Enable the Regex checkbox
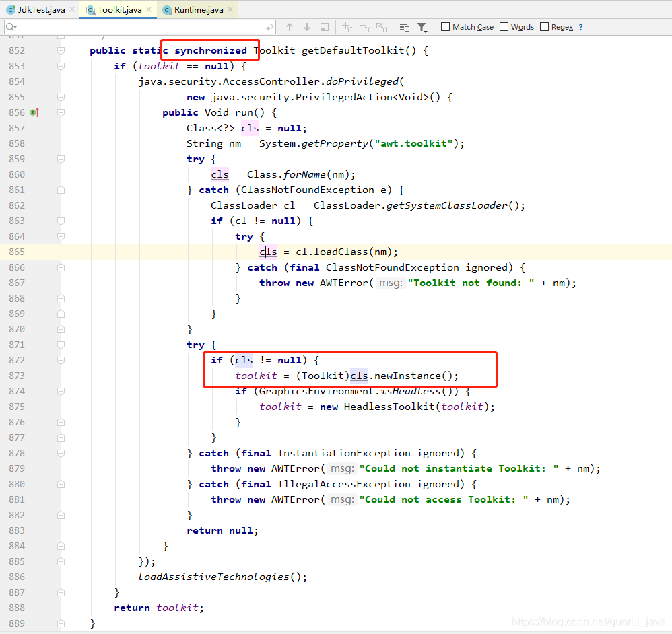Screen dimensions: 672x634 click(545, 27)
